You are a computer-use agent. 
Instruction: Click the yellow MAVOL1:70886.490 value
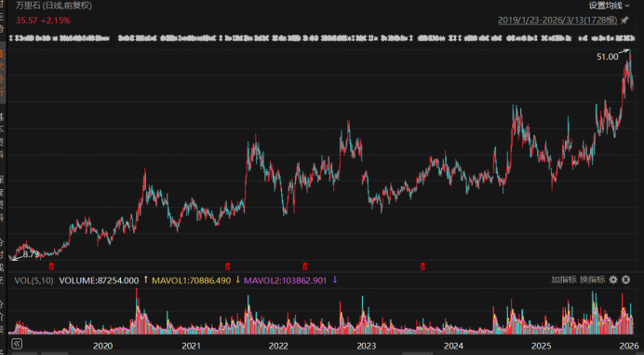click(192, 280)
